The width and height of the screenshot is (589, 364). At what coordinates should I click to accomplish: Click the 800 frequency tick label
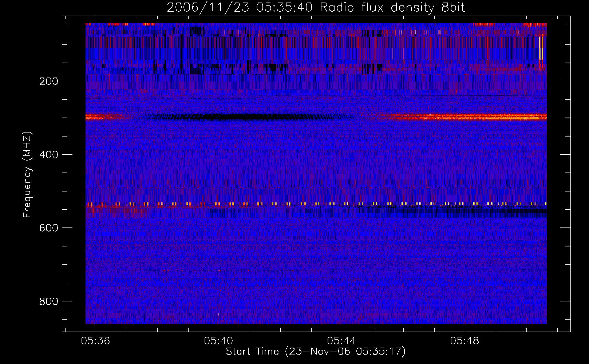[x=48, y=301]
